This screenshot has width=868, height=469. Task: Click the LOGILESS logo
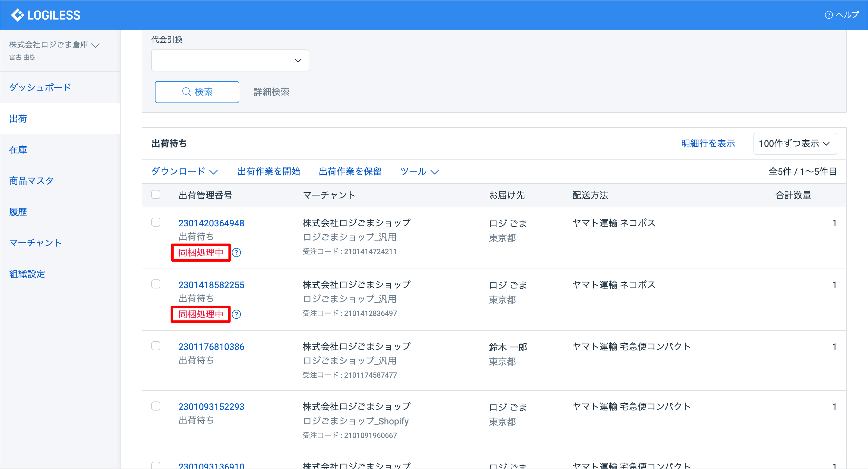coord(46,15)
